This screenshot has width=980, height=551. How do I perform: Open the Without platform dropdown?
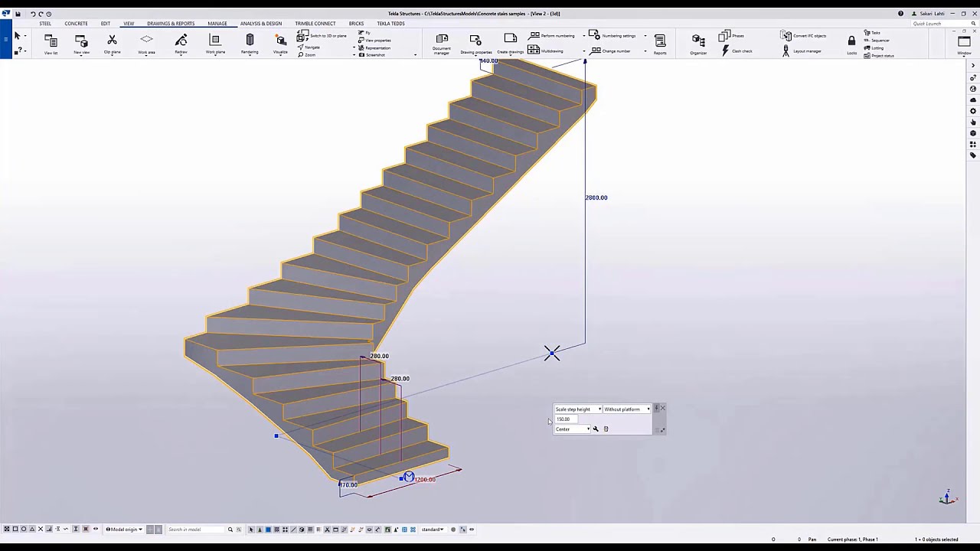coord(627,409)
